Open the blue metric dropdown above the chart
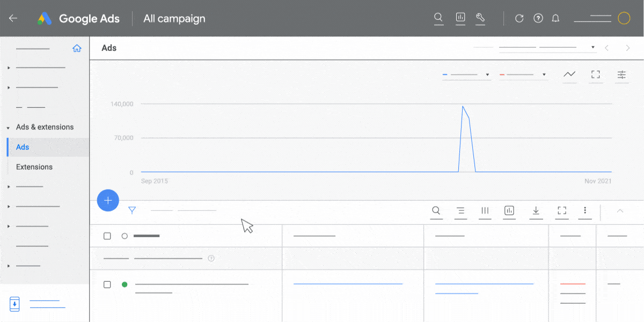This screenshot has height=322, width=644. pyautogui.click(x=466, y=75)
